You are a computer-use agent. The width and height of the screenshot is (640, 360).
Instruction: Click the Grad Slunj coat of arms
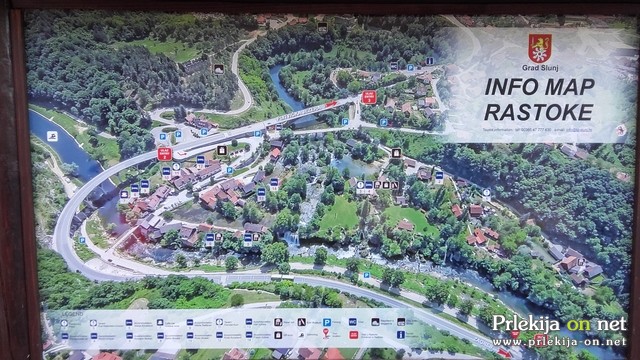(540, 48)
